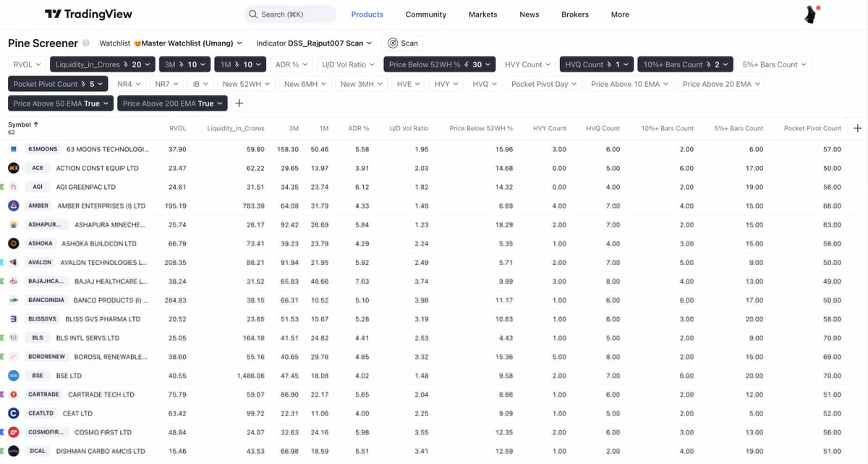Open the Master Watchlist dropdown

click(x=171, y=43)
